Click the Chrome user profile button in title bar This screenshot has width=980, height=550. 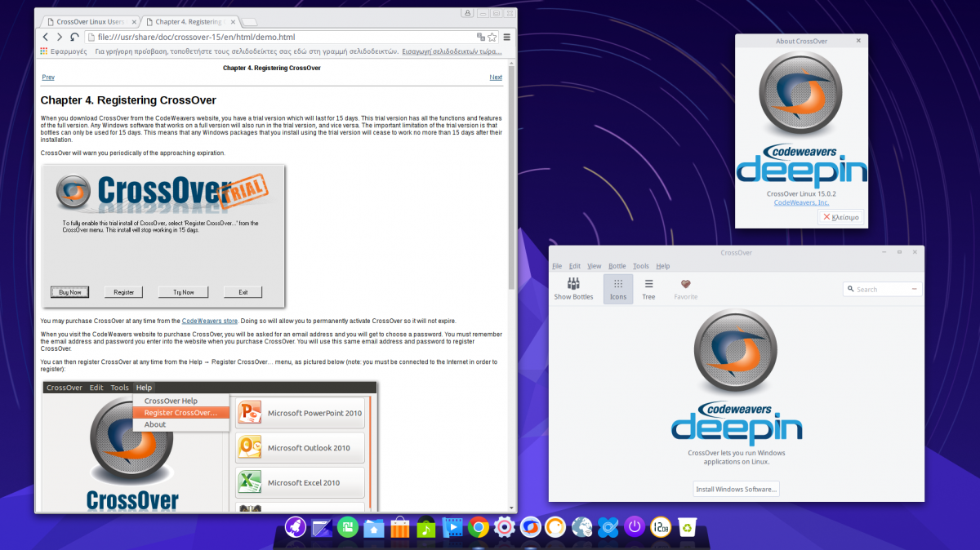click(467, 13)
